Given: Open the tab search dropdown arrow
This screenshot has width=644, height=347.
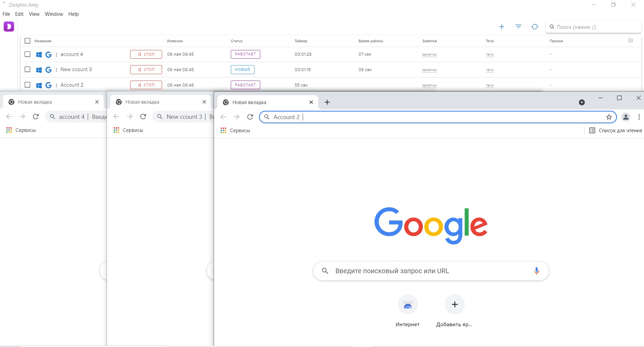Looking at the screenshot, I should tap(582, 102).
